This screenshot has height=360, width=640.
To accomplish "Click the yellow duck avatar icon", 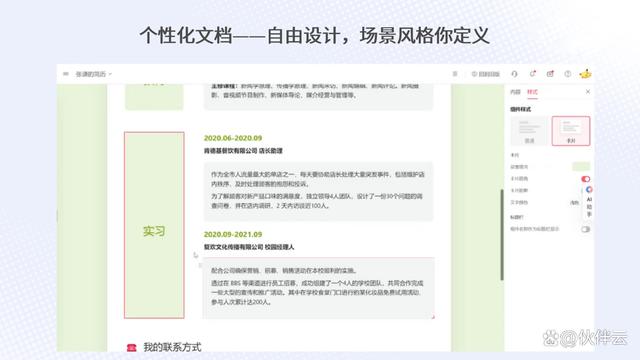I will click(585, 74).
